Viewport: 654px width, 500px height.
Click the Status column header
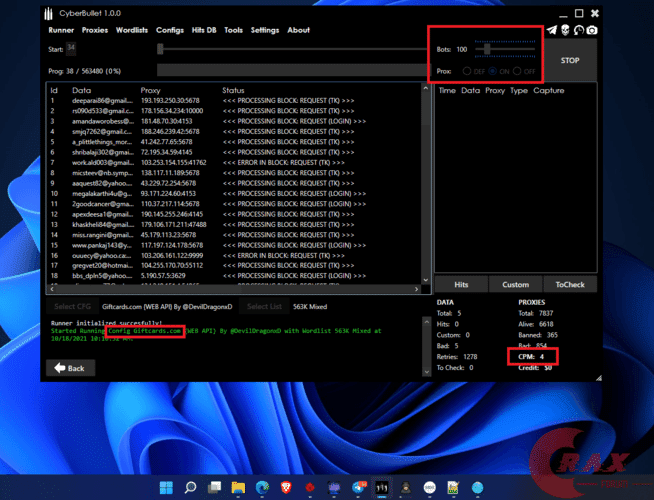[x=233, y=90]
